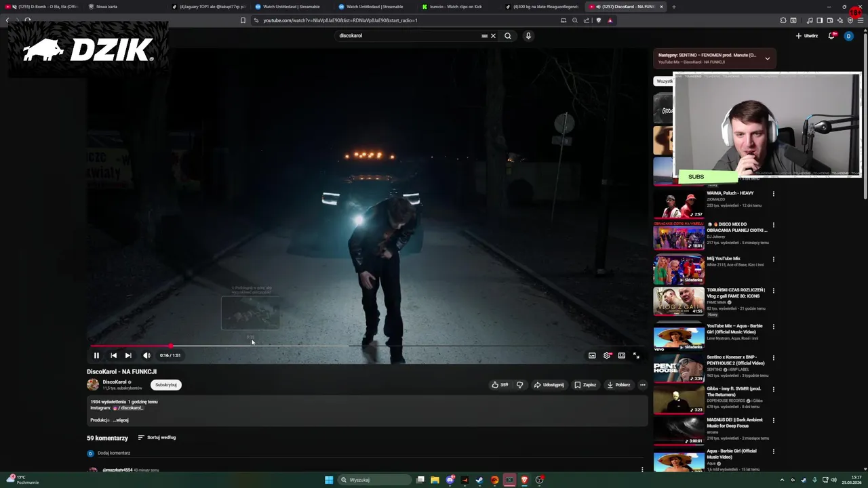Open the player settings gear
Viewport: 868px width, 488px height.
point(607,355)
